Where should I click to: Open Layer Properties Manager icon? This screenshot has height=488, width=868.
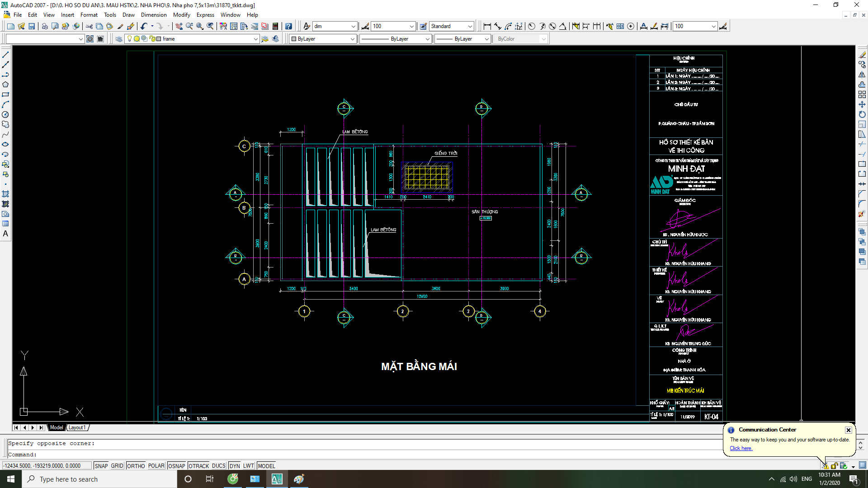[119, 39]
